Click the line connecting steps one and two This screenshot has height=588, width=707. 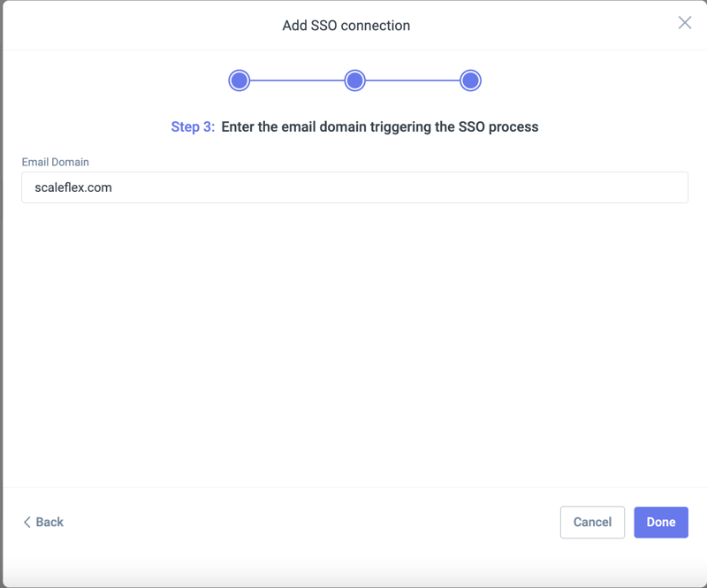tap(297, 80)
